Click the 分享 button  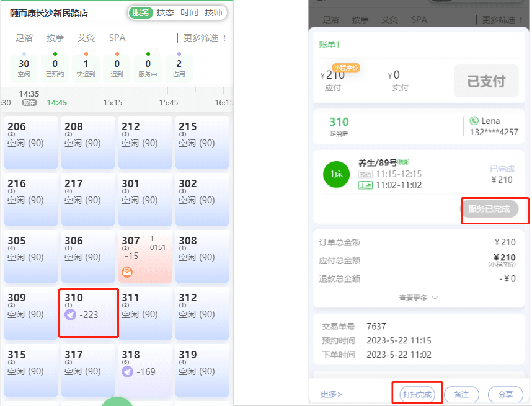[x=505, y=394]
